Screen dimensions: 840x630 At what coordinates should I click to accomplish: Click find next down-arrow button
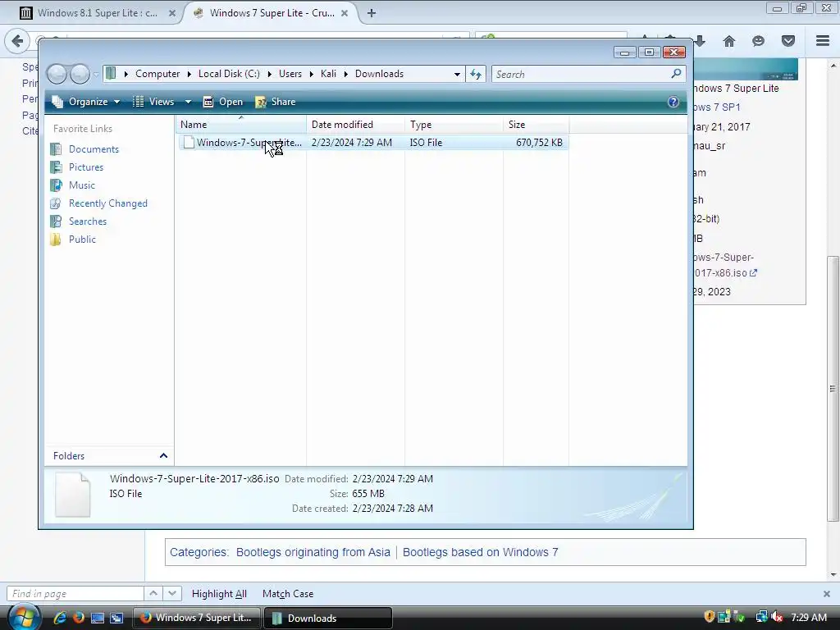172,594
